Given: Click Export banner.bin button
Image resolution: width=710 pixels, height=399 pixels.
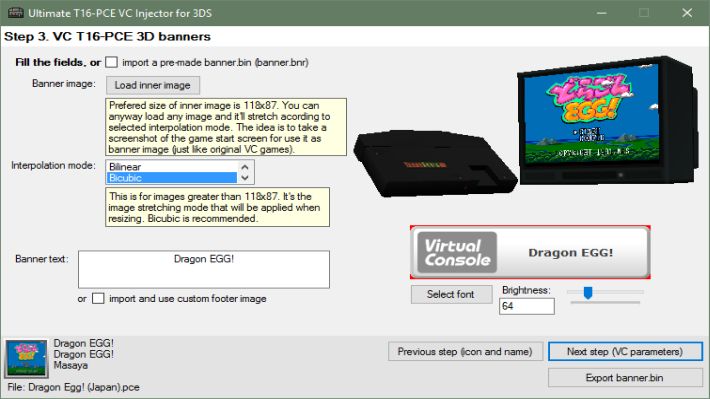Looking at the screenshot, I should click(625, 378).
